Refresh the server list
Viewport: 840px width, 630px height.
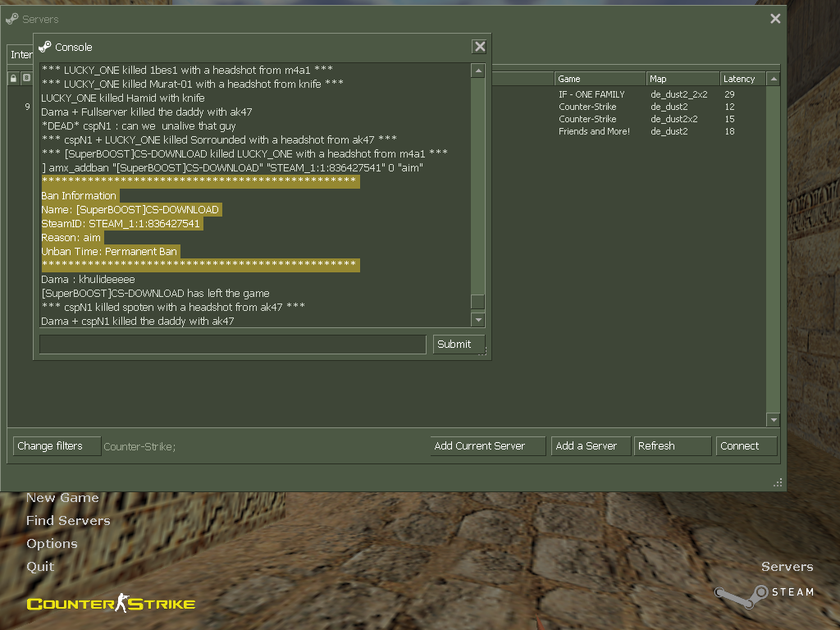(x=673, y=446)
